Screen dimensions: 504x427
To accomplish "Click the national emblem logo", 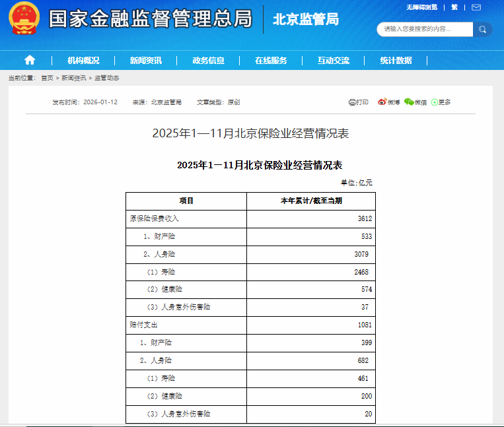I will click(x=24, y=18).
